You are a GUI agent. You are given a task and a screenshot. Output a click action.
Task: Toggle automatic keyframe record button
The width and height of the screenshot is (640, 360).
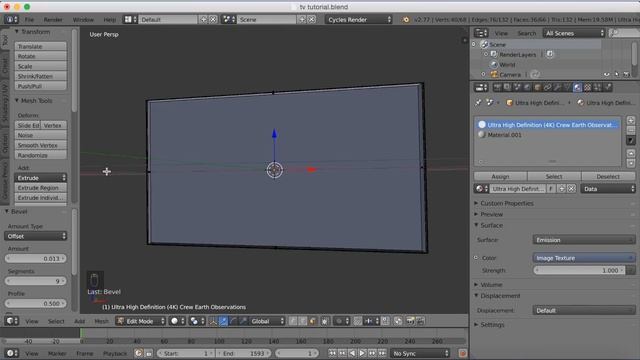[x=462, y=353]
